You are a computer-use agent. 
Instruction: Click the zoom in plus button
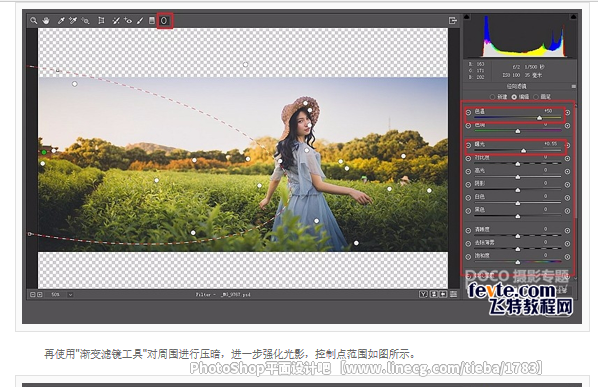(x=40, y=294)
